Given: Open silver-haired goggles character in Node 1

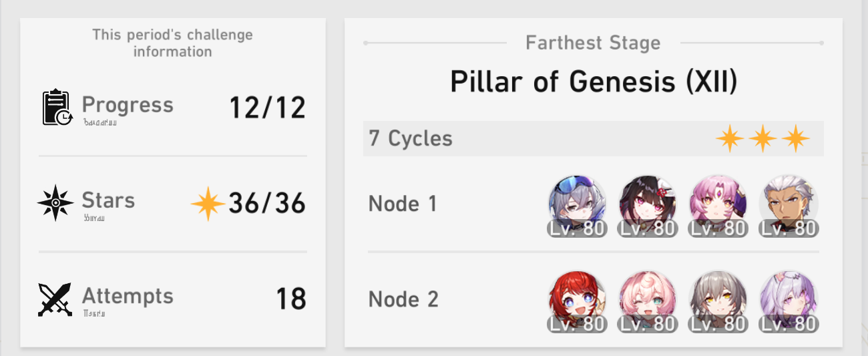Looking at the screenshot, I should click(577, 205).
